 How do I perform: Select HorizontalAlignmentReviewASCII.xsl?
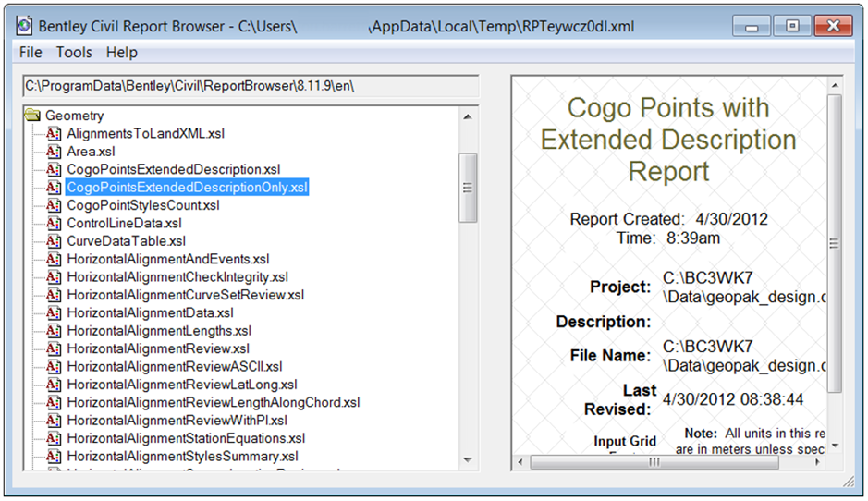175,366
